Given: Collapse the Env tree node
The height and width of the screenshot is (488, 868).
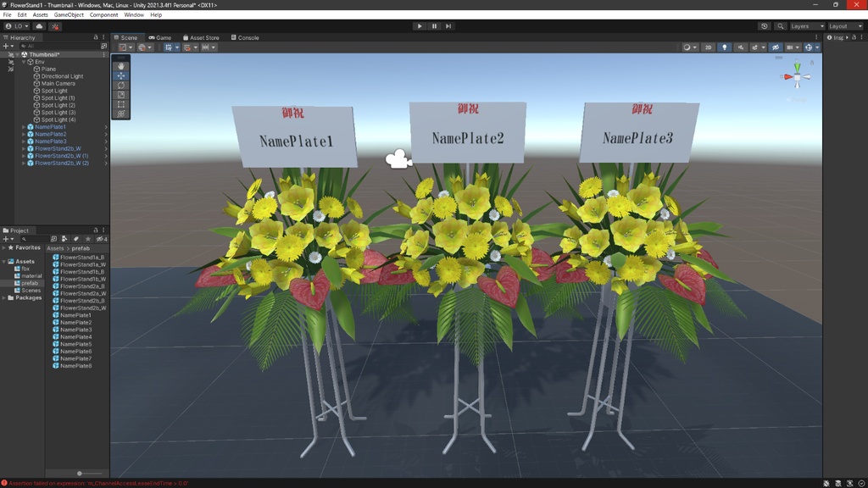Looking at the screenshot, I should 24,62.
